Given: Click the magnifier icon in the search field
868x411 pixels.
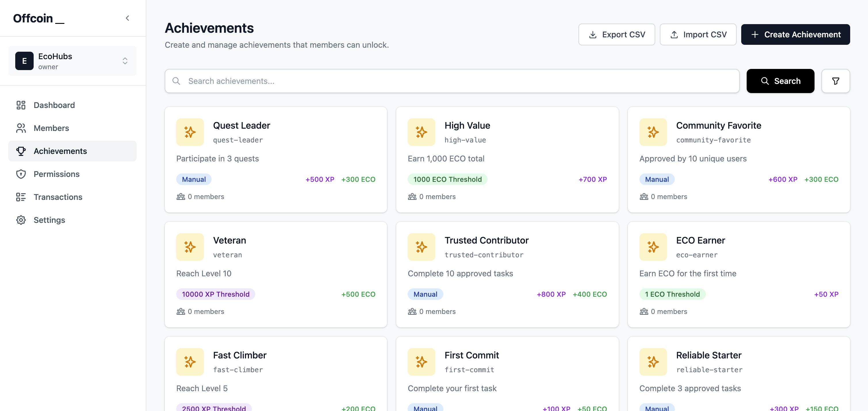Looking at the screenshot, I should pyautogui.click(x=177, y=81).
